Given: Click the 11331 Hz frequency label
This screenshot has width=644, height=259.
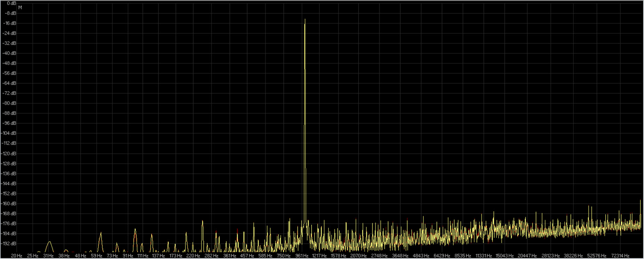Looking at the screenshot, I should 484,256.
